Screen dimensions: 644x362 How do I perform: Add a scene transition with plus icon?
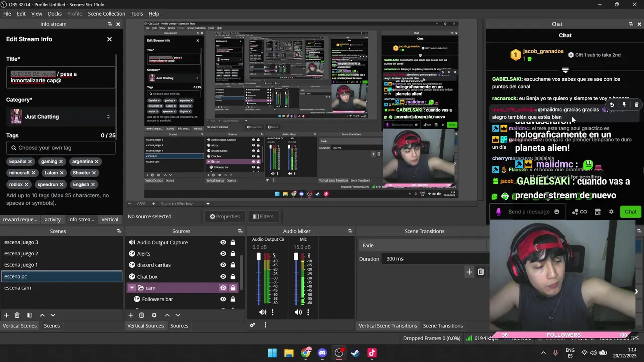click(x=469, y=271)
